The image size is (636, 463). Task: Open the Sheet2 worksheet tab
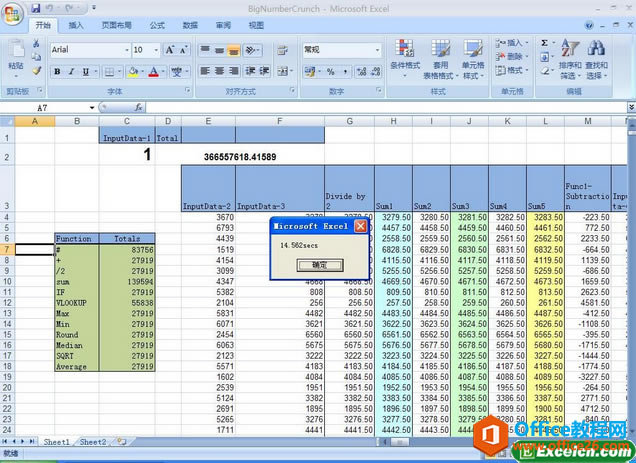93,442
